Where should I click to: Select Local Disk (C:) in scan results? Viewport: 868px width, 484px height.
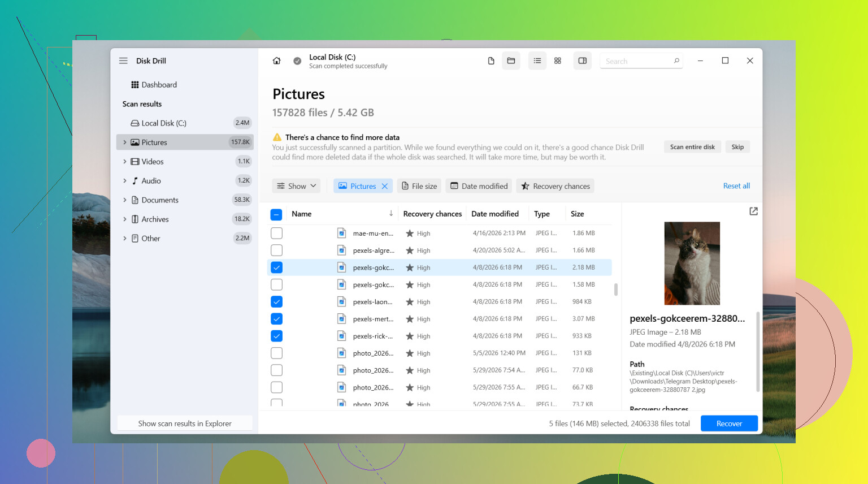click(185, 123)
